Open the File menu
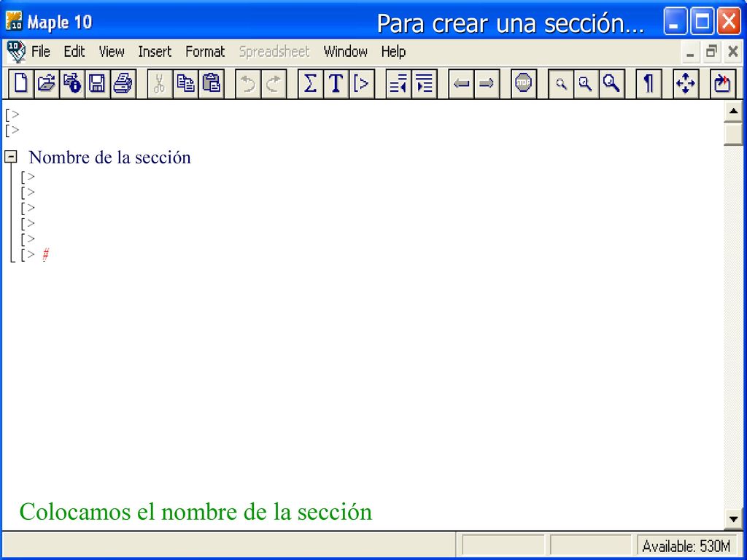The height and width of the screenshot is (560, 747). pos(41,52)
